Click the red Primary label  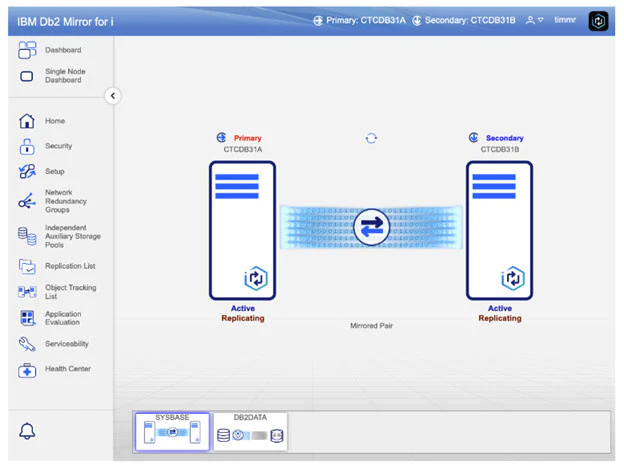click(248, 138)
